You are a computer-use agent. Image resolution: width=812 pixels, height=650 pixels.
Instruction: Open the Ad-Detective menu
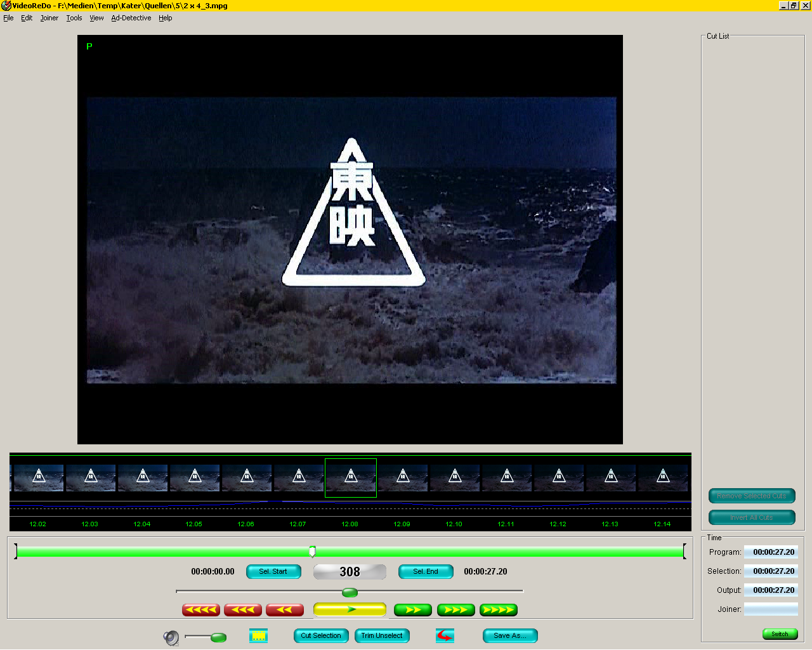click(x=131, y=18)
